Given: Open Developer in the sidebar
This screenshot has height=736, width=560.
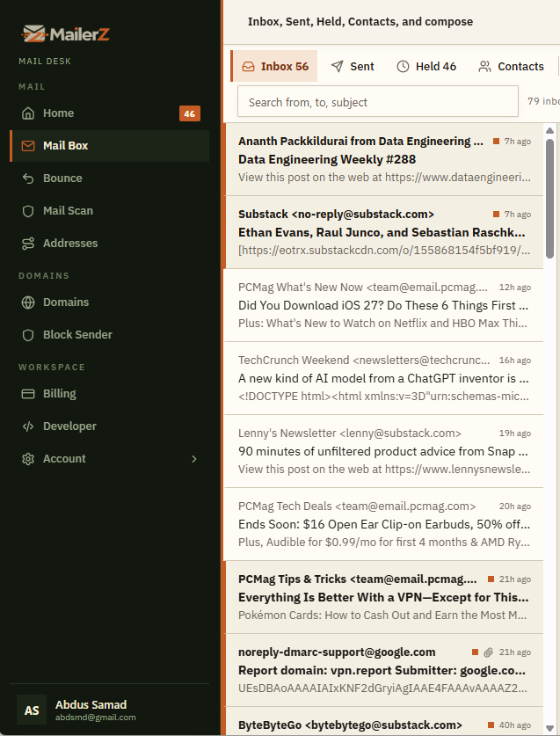Looking at the screenshot, I should 110,426.
